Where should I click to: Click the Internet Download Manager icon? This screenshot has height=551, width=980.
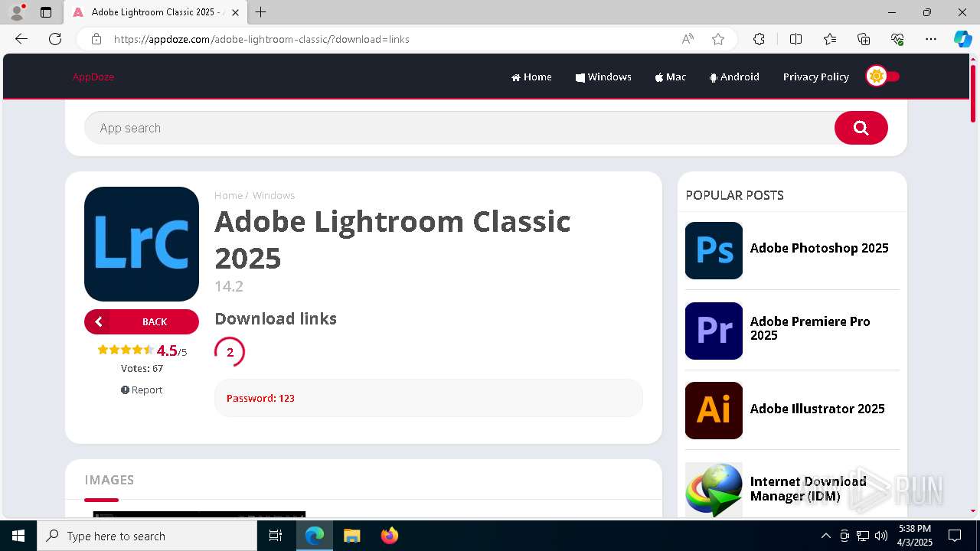(x=714, y=490)
